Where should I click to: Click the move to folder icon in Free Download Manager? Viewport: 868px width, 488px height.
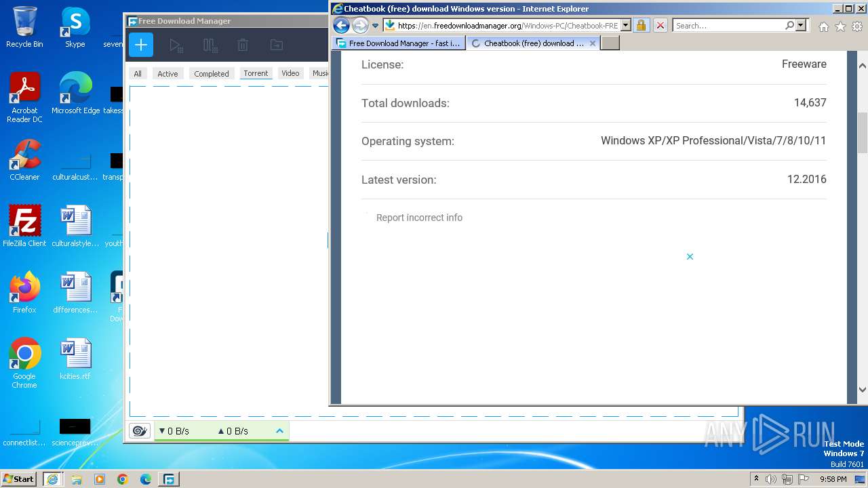(277, 45)
